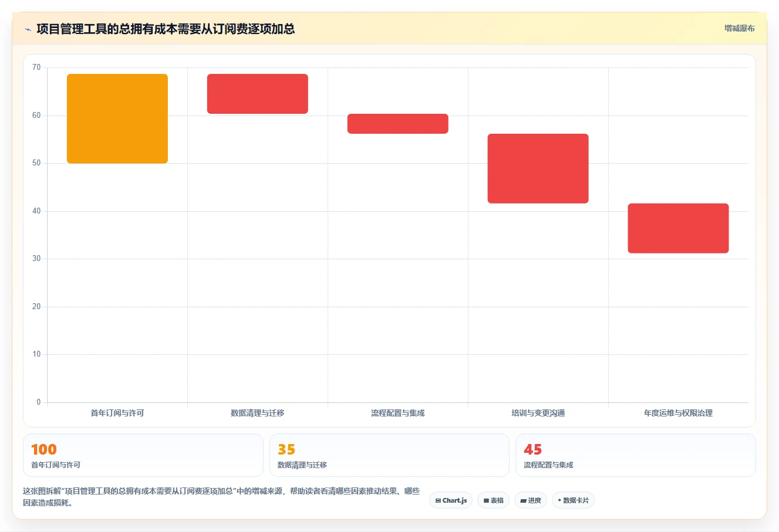Click the 增减瀑布 badge in header
Screen dimensions: 779x532
coord(739,28)
